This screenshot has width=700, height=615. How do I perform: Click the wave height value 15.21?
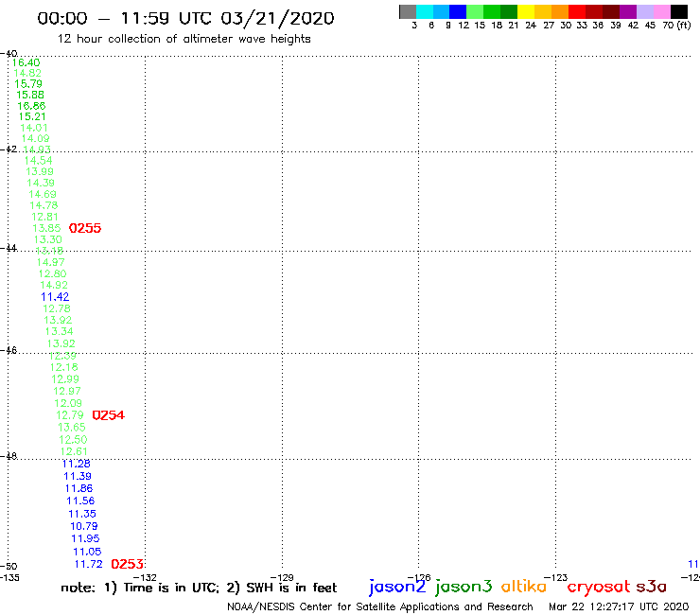click(32, 116)
